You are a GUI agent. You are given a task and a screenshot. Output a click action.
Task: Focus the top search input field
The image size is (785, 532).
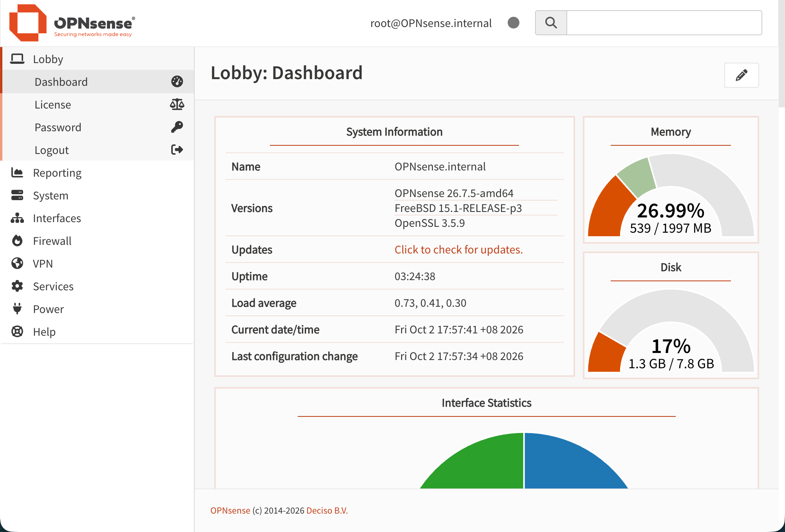[x=664, y=23]
